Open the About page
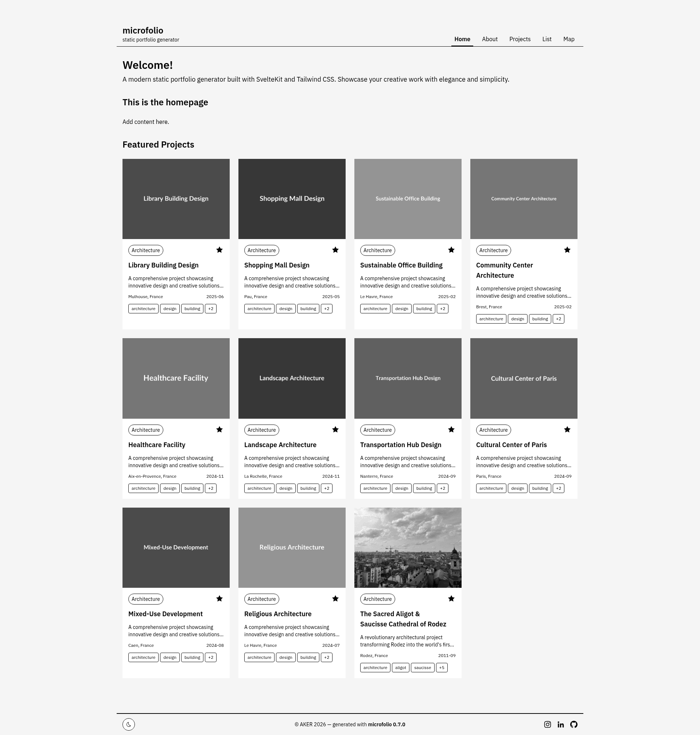Viewport: 700px width, 735px height. [x=490, y=39]
